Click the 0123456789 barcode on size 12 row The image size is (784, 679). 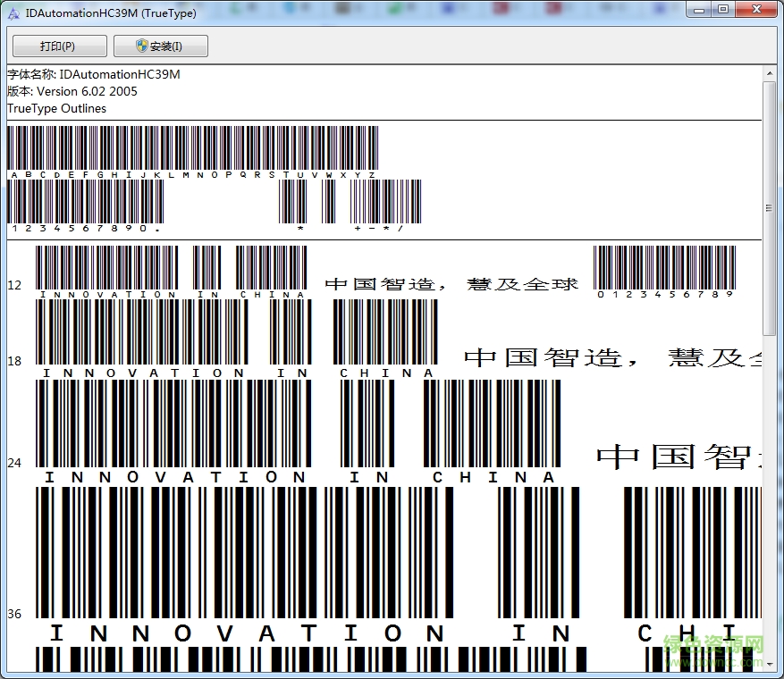pos(664,272)
